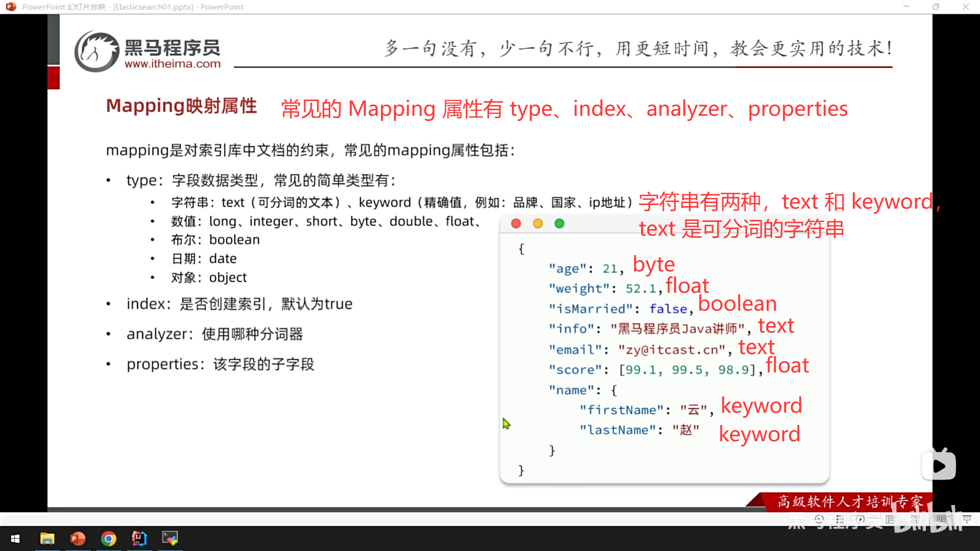The image size is (980, 551).
Task: Click the Slide Show presenter icon
Action: click(x=967, y=519)
